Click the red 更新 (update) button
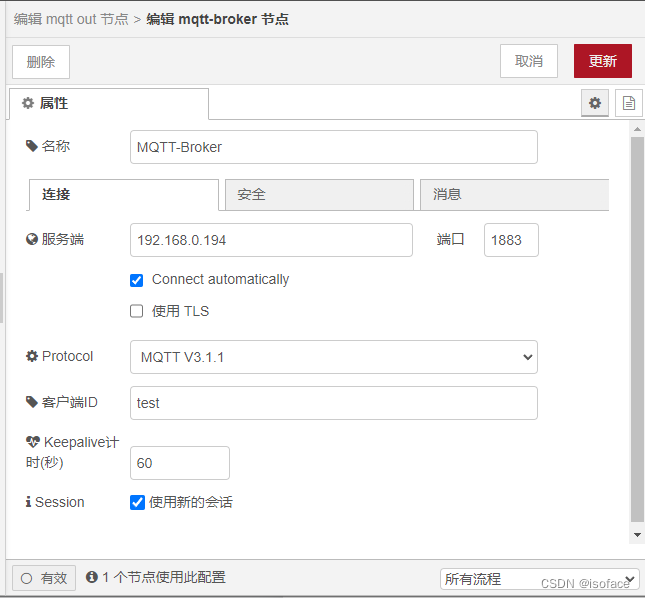Image resolution: width=645 pixels, height=598 pixels. click(603, 61)
